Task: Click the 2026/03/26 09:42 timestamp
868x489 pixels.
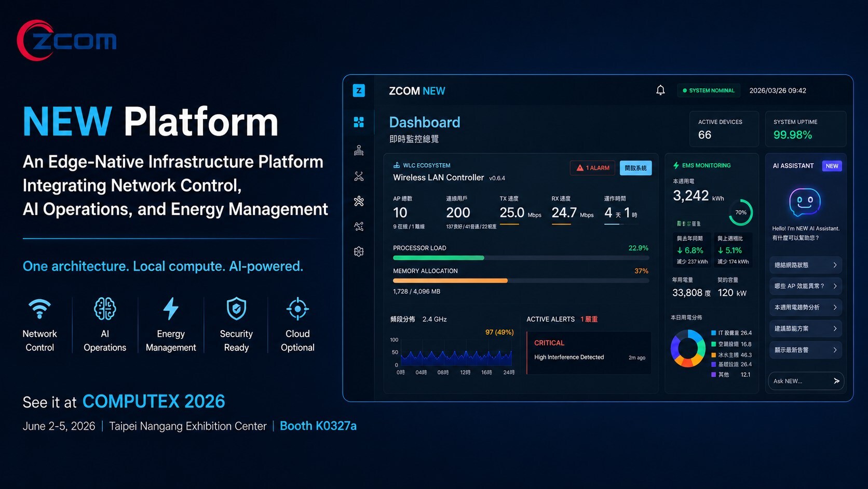Action: click(778, 90)
